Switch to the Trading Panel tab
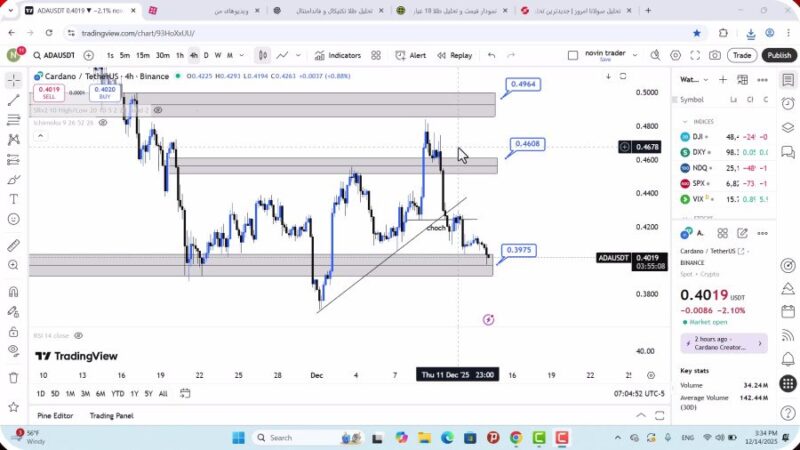Viewport: 800px width, 450px height. pos(111,415)
